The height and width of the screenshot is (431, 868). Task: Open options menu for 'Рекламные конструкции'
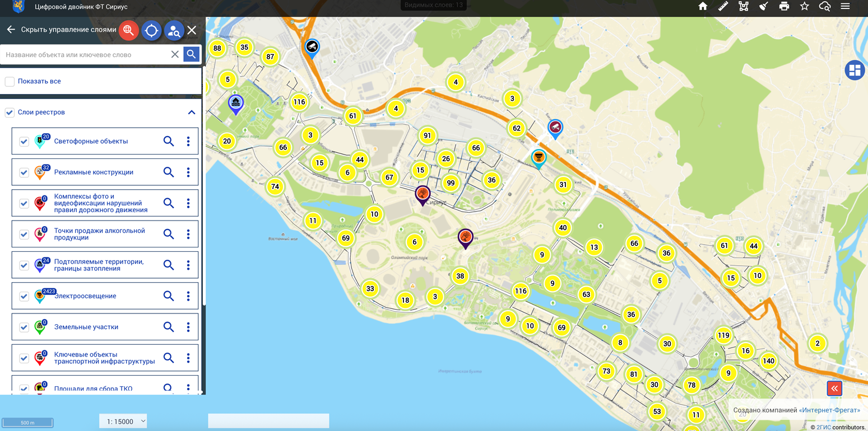(188, 172)
